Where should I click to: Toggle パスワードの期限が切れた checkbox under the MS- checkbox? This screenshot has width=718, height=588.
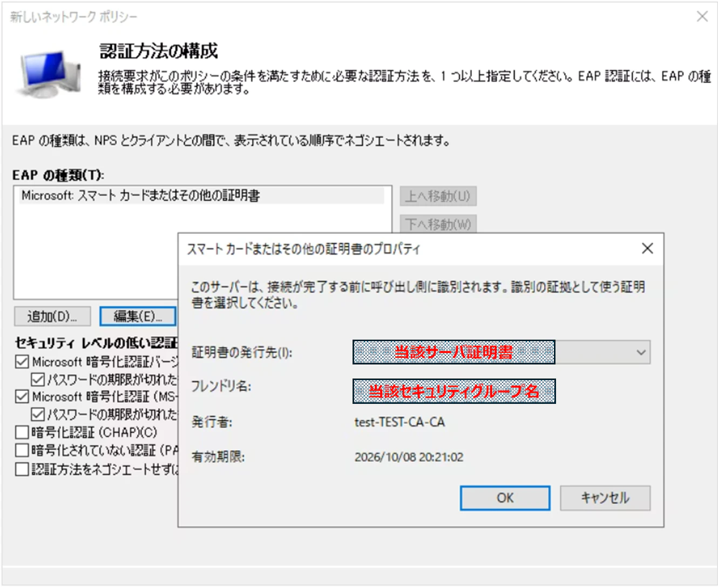pyautogui.click(x=38, y=414)
